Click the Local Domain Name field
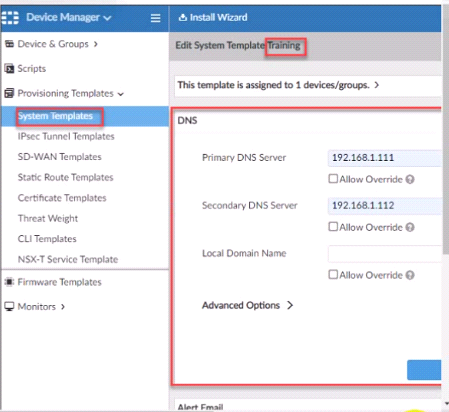Screen dimensions: 449x412 pos(385,254)
